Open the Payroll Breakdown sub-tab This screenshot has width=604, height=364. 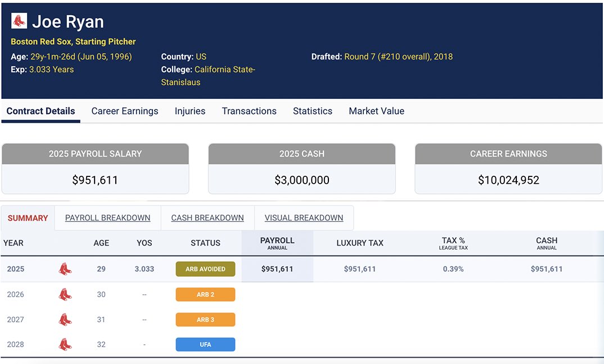pos(107,218)
